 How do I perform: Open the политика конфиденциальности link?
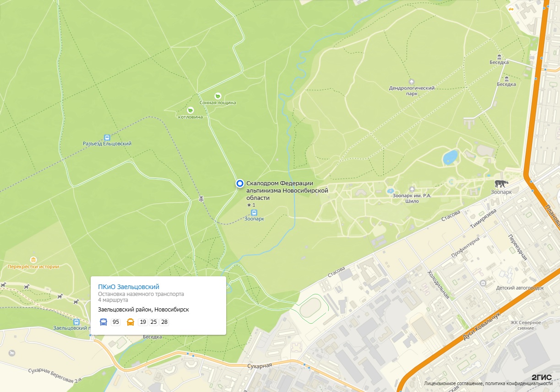[518, 384]
